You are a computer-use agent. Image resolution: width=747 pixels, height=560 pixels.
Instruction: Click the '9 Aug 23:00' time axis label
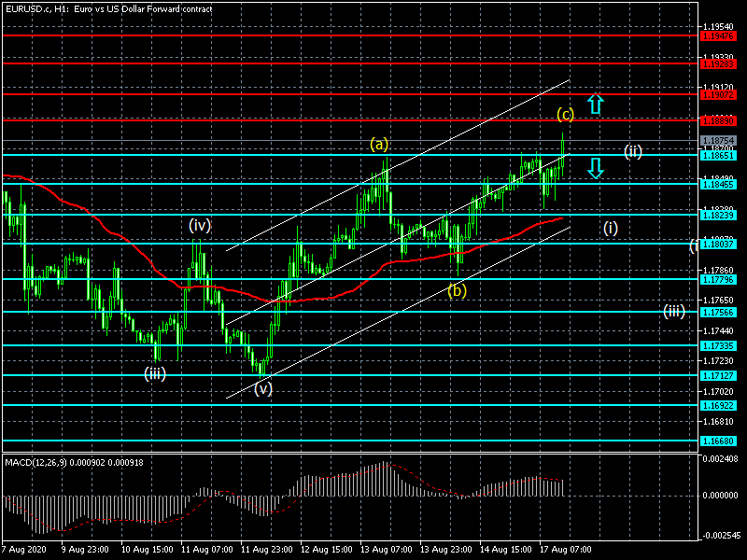[85, 549]
